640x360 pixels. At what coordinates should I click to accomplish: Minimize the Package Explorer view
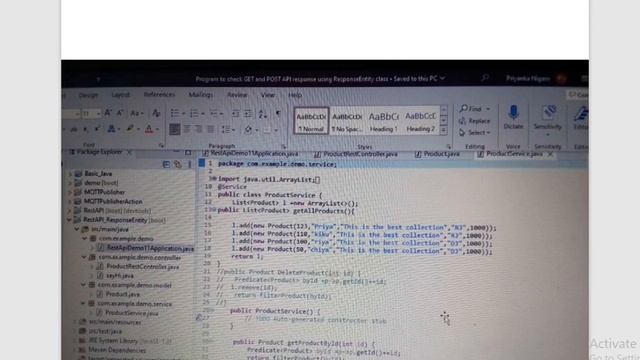(x=176, y=152)
